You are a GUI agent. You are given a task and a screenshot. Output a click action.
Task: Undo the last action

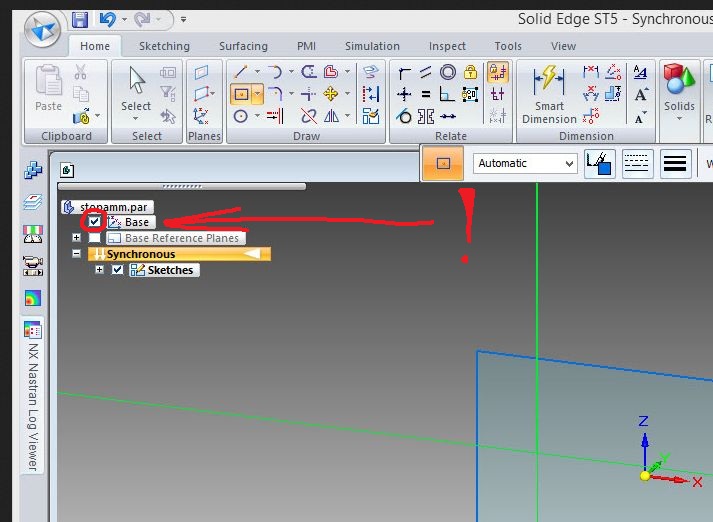(107, 20)
